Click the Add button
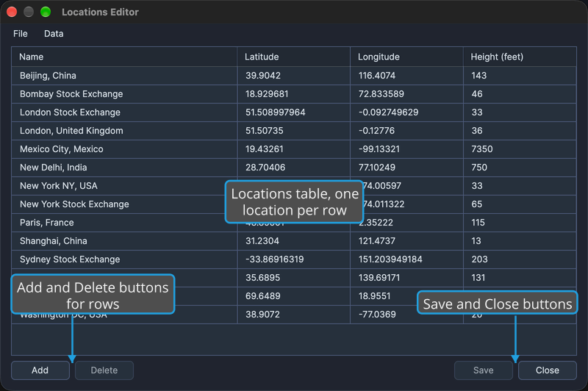 (40, 370)
